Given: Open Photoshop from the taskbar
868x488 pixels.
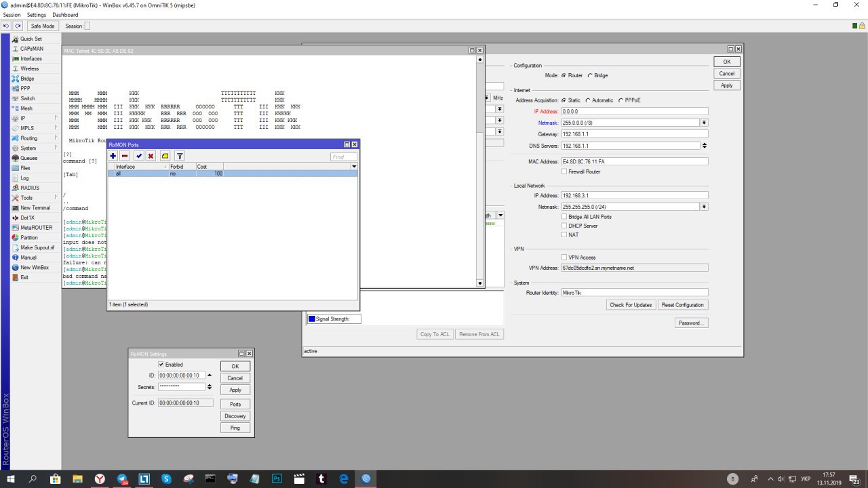Looking at the screenshot, I should click(277, 479).
